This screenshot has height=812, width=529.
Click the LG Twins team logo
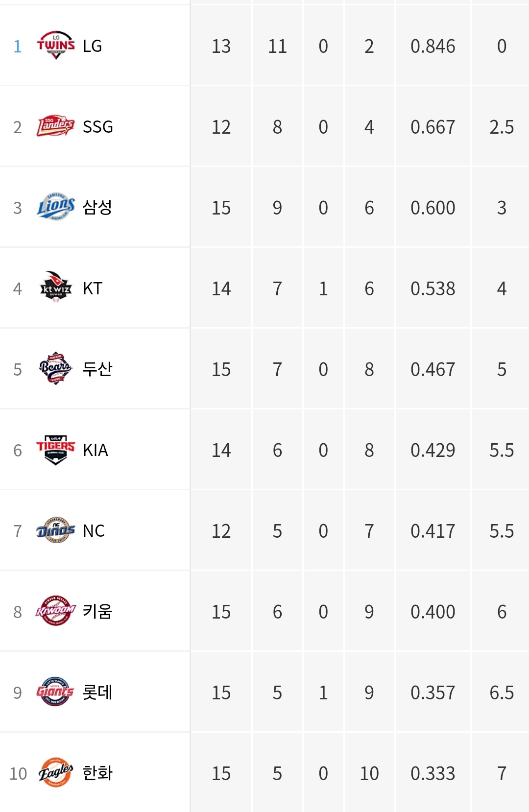[x=56, y=46]
